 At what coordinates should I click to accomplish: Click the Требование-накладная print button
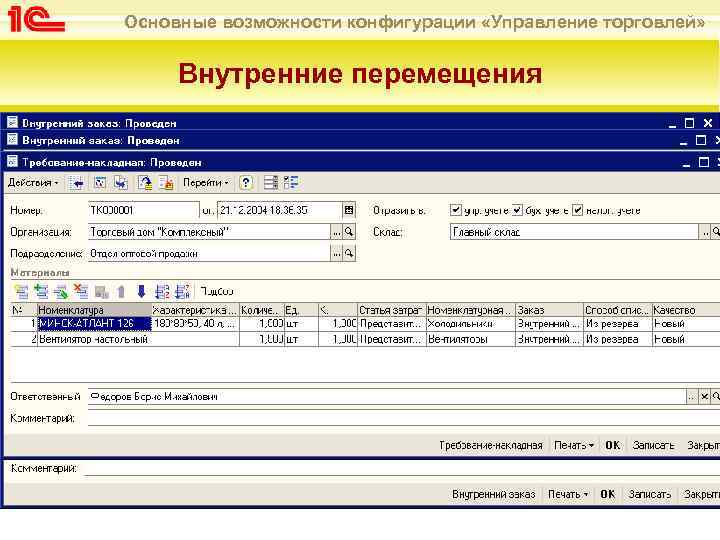491,445
